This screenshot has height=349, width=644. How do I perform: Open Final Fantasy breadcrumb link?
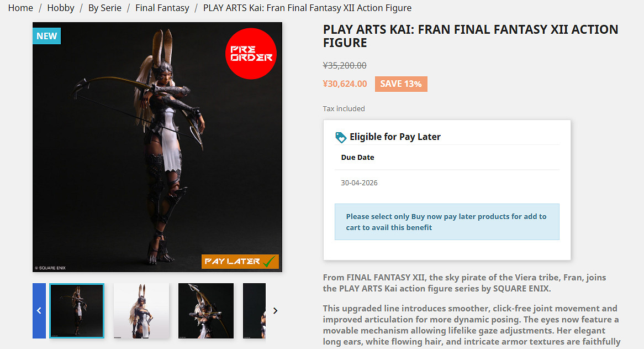pos(162,8)
